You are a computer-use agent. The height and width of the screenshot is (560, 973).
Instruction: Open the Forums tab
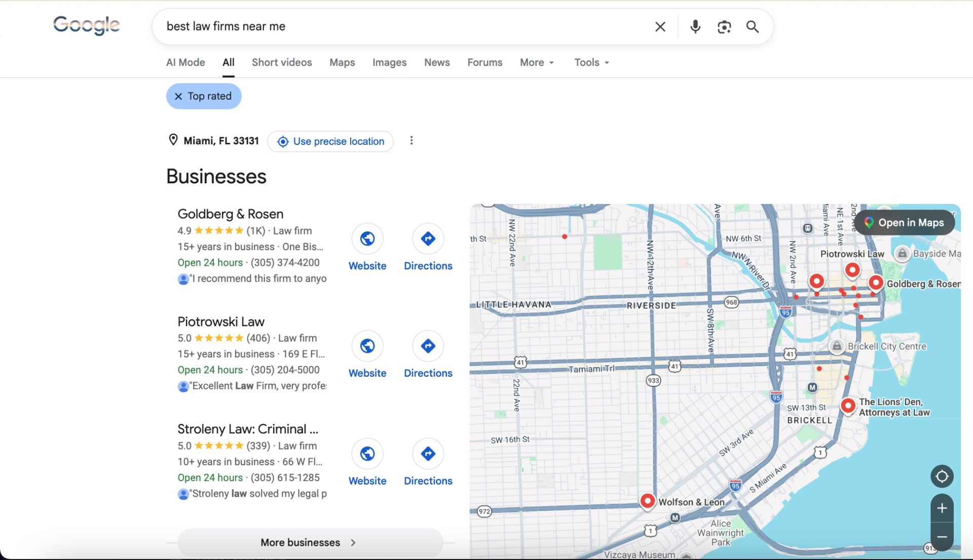pyautogui.click(x=484, y=62)
